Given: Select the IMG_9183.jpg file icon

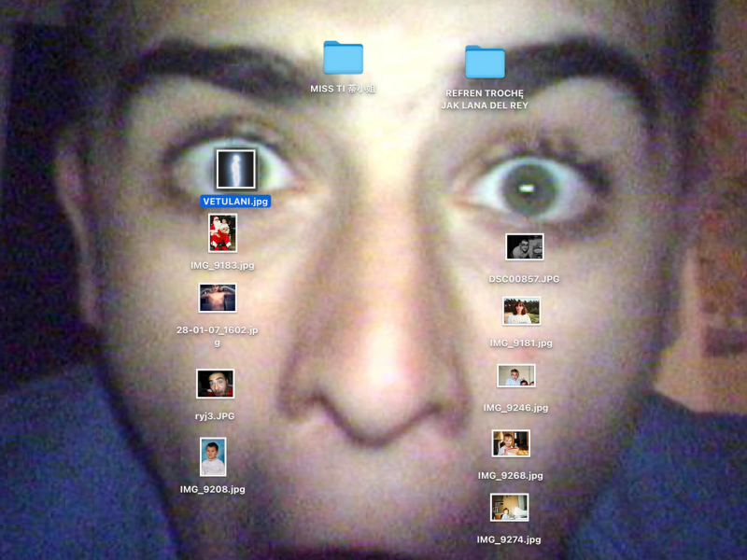Looking at the screenshot, I should pos(222,233).
